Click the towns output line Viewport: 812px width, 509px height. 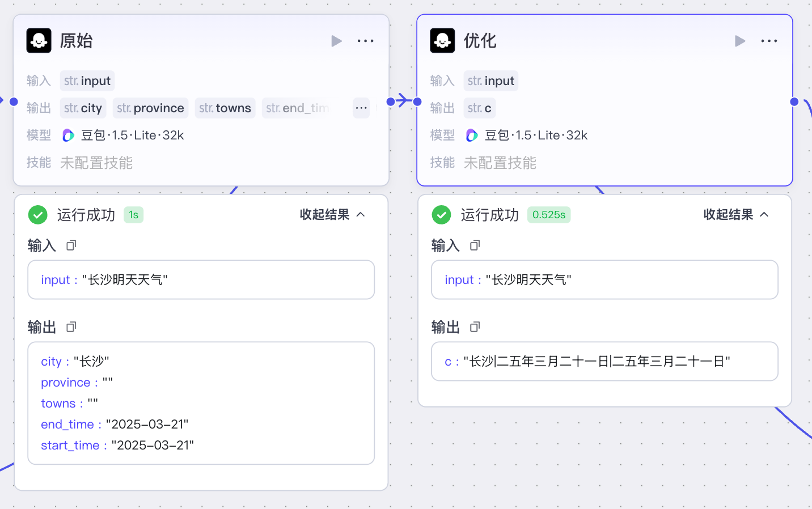coord(69,404)
